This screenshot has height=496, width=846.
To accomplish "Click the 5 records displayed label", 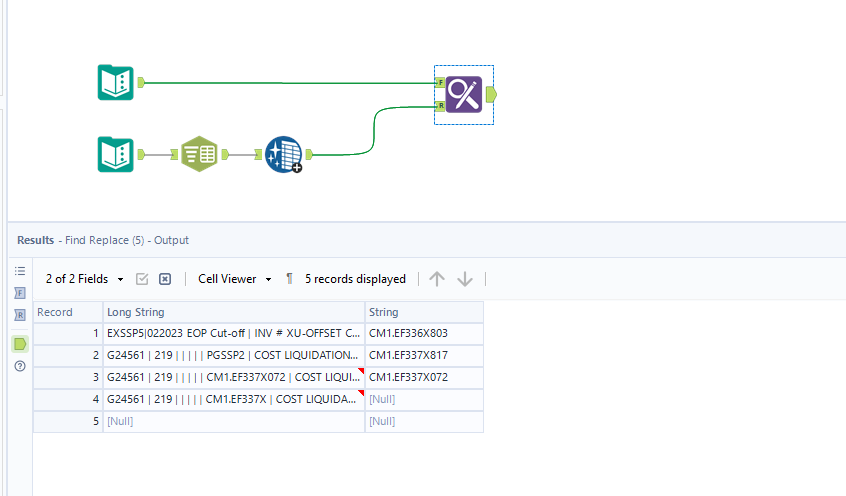I will coord(355,279).
